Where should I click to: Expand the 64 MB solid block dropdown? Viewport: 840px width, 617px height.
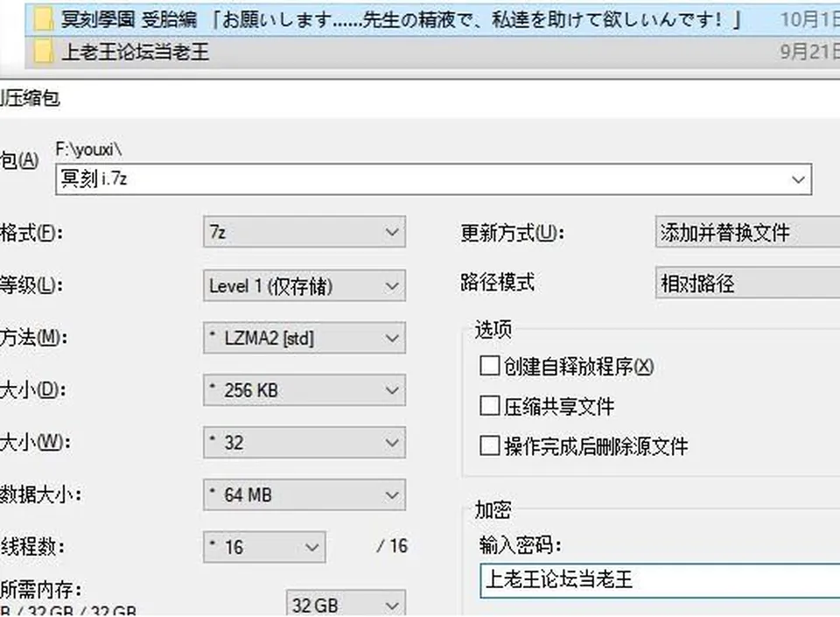304,494
